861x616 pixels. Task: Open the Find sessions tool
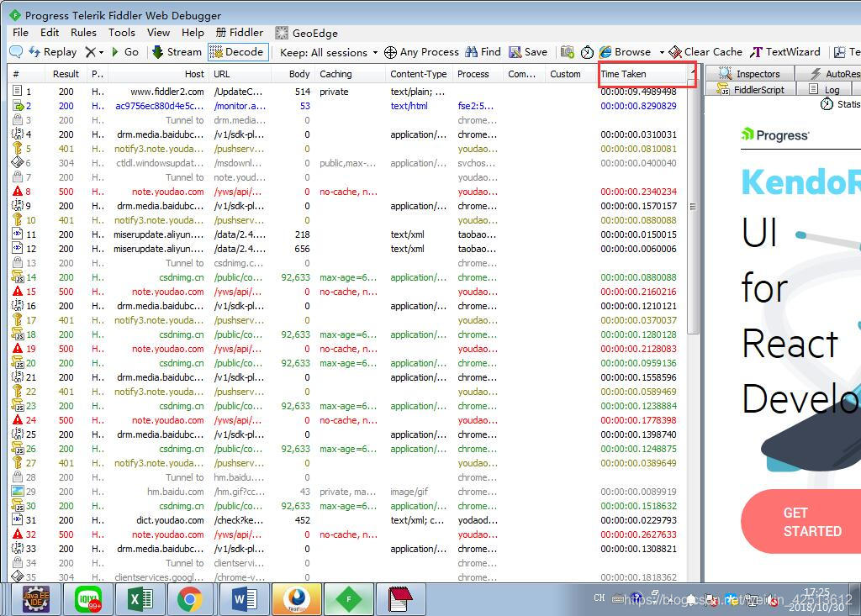pos(483,51)
